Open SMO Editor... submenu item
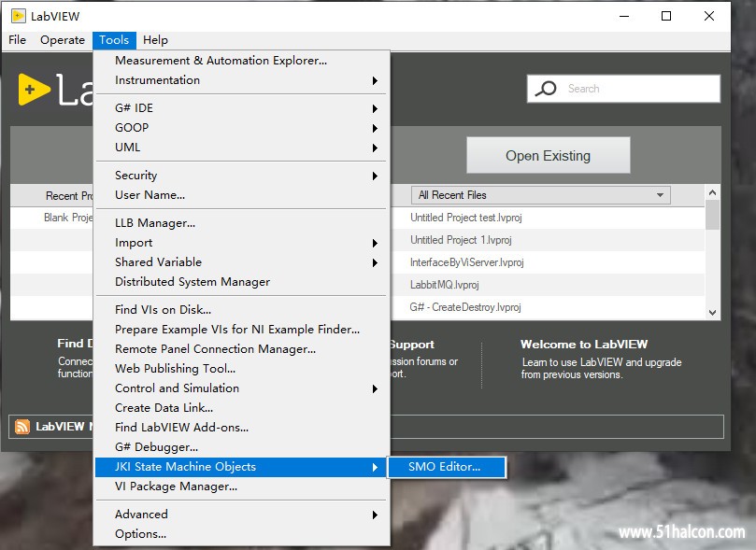This screenshot has height=550, width=756. (x=447, y=467)
